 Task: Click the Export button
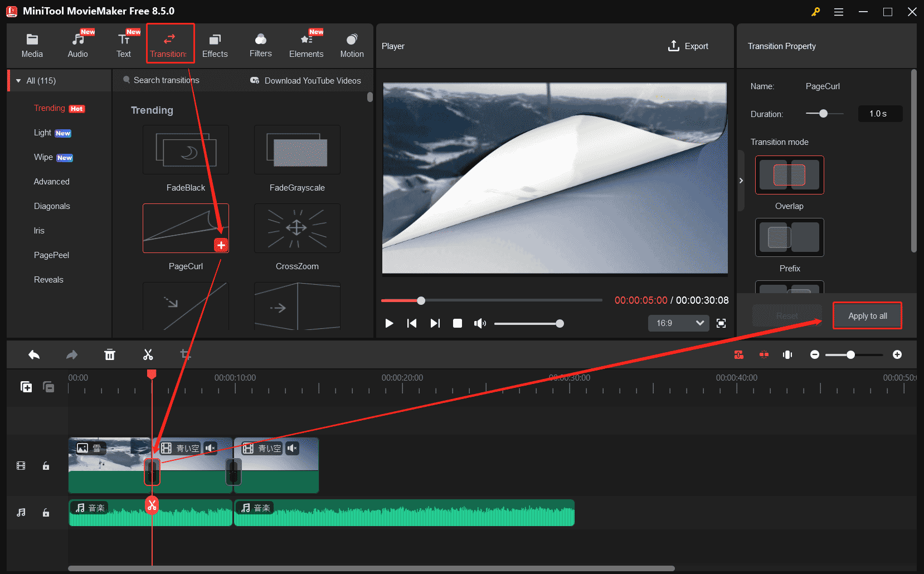click(x=688, y=46)
